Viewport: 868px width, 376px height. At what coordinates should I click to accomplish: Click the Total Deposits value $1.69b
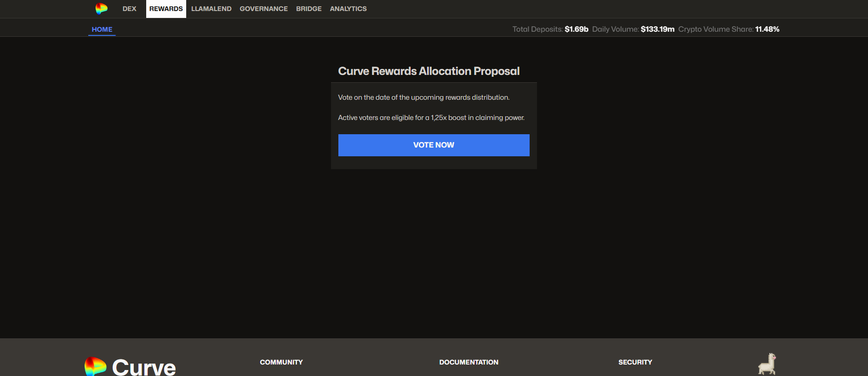pos(577,29)
